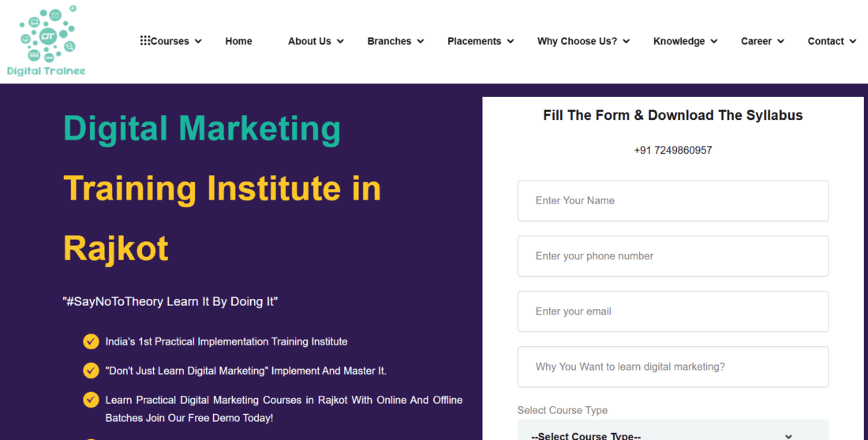868x440 pixels.
Task: Go to the Home page
Action: 238,41
